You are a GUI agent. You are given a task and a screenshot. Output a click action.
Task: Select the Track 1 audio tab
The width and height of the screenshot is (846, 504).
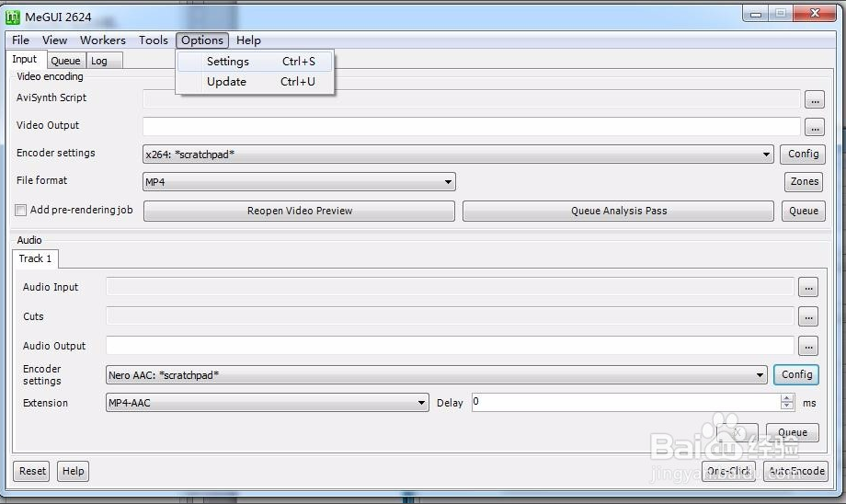(36, 259)
